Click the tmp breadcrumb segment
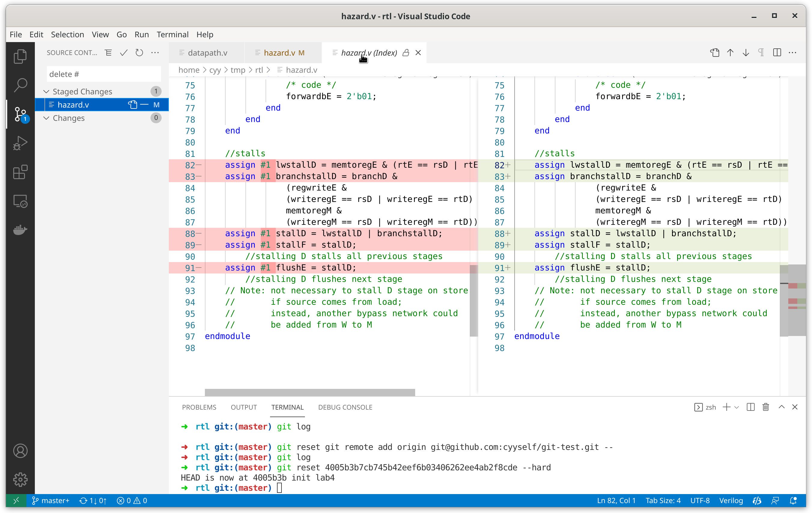 (x=238, y=70)
